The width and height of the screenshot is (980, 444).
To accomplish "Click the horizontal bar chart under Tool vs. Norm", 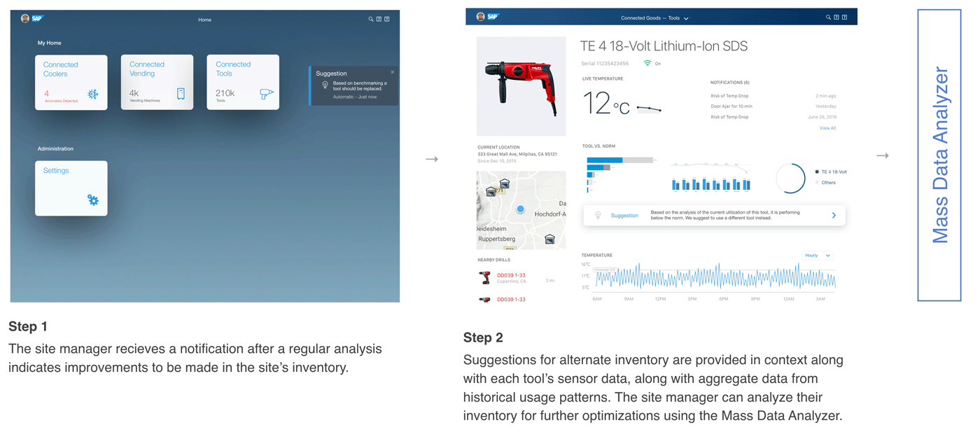I will coord(620,174).
